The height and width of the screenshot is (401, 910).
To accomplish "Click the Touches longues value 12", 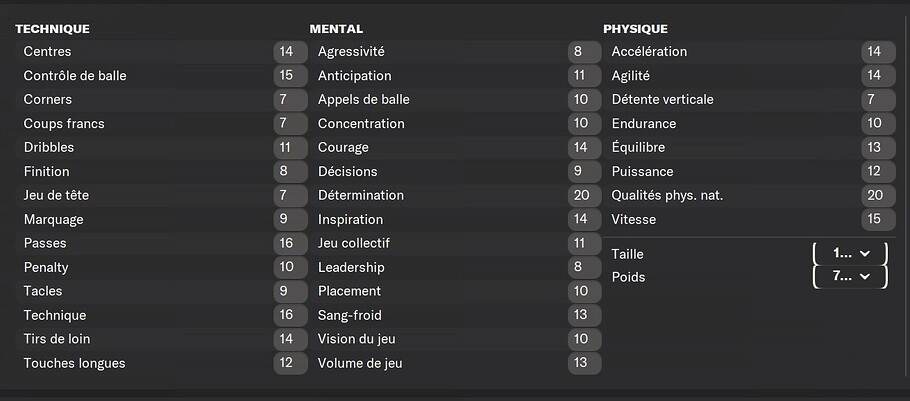I will click(x=290, y=363).
